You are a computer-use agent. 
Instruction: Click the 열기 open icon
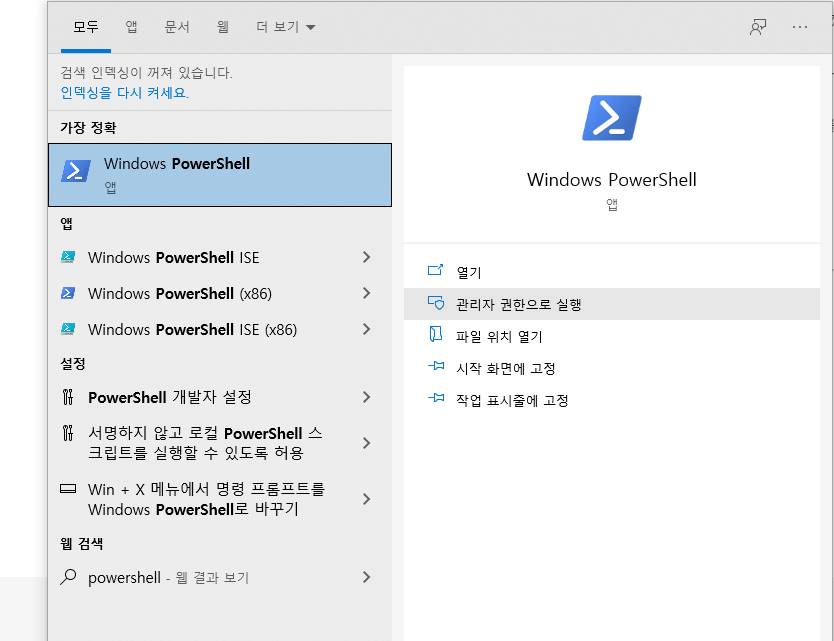pyautogui.click(x=436, y=270)
